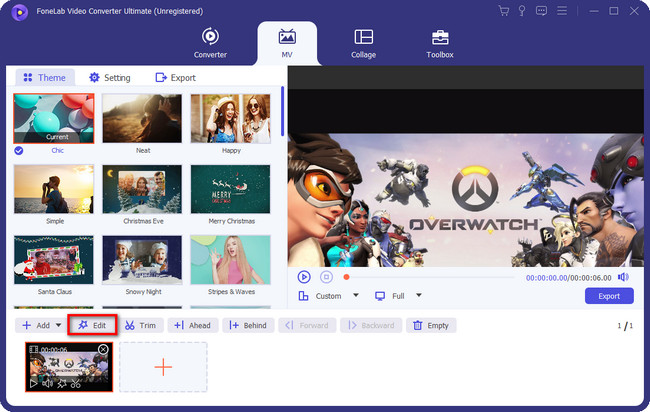Click the Empty trash button
The image size is (650, 412).
(431, 325)
